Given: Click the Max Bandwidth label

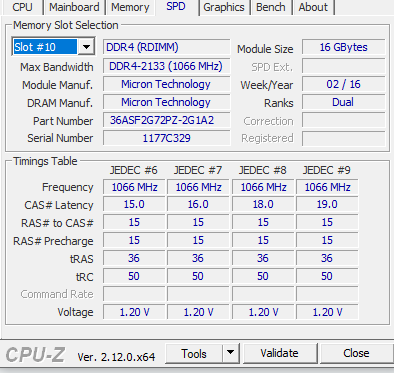Looking at the screenshot, I should [x=57, y=67].
